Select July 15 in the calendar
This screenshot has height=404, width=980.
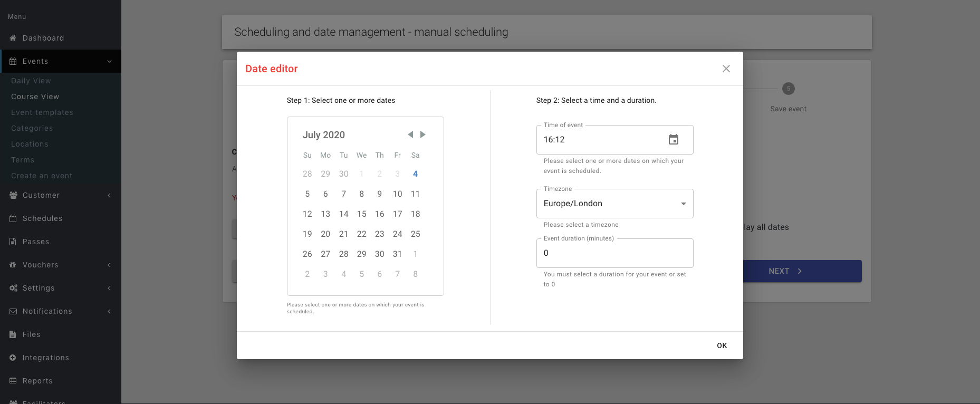[x=362, y=214]
